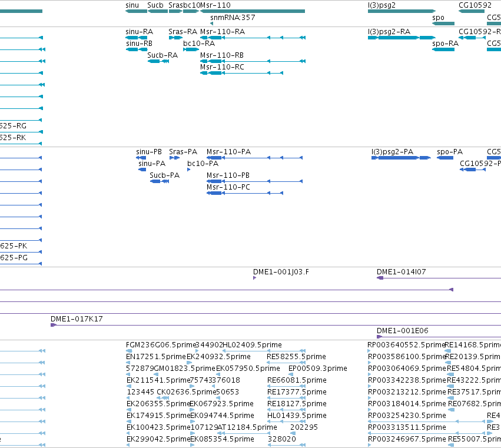Image resolution: width=501 pixels, height=448 pixels.
Task: Click the FGM236G06.5prime EST label
Action: pyautogui.click(x=161, y=345)
